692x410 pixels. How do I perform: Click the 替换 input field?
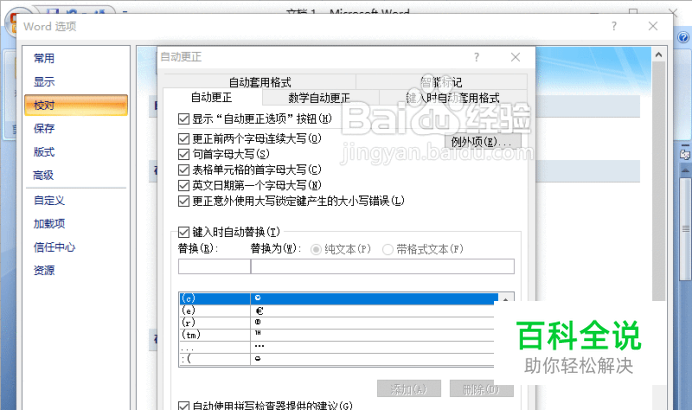[214, 267]
